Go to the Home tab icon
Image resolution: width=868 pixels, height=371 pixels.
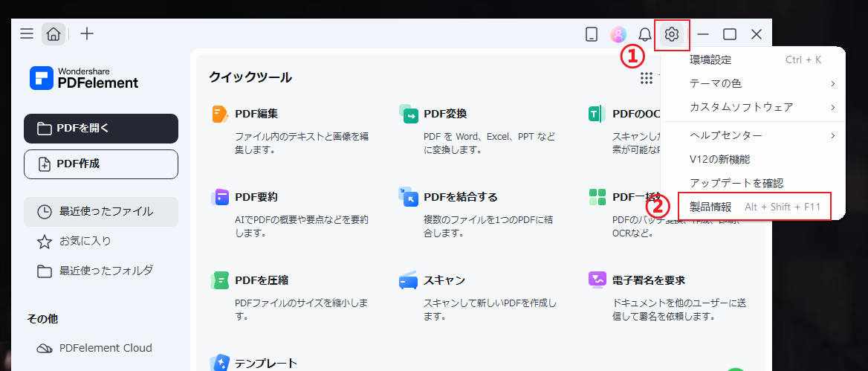[54, 34]
